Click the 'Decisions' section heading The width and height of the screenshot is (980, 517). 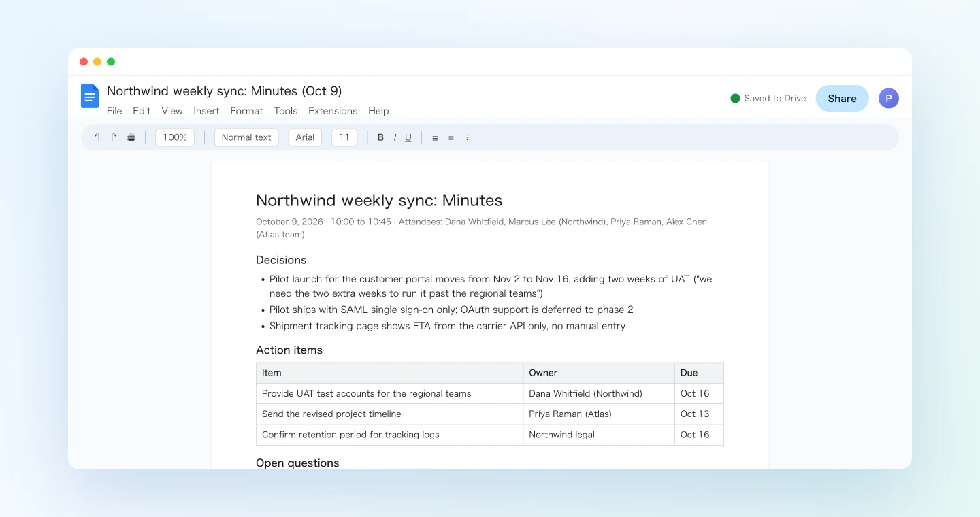click(281, 260)
